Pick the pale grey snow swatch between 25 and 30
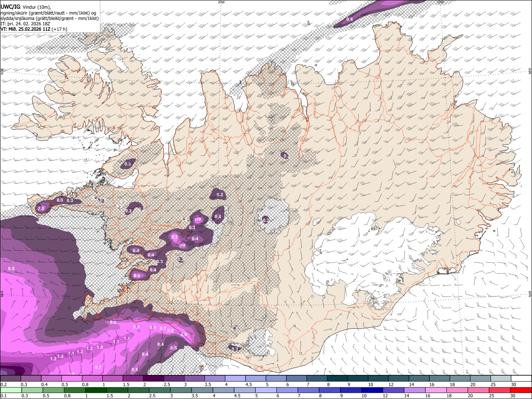The width and height of the screenshot is (532, 399). point(501,378)
